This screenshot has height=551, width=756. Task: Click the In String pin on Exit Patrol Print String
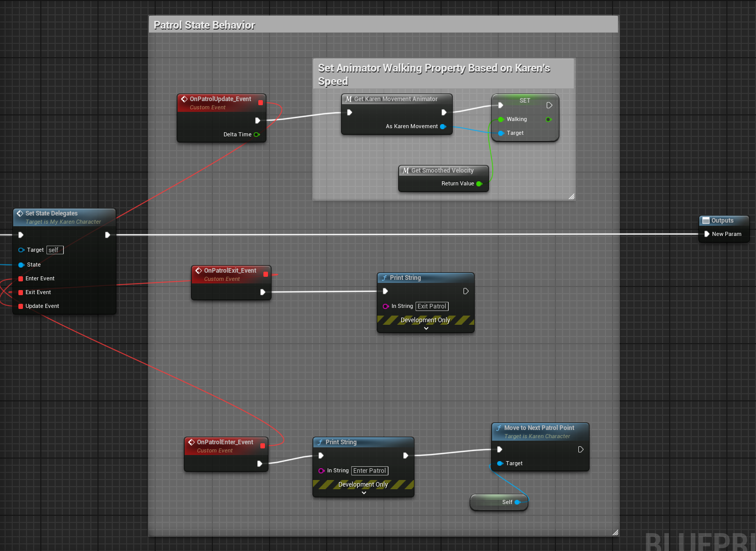tap(385, 306)
